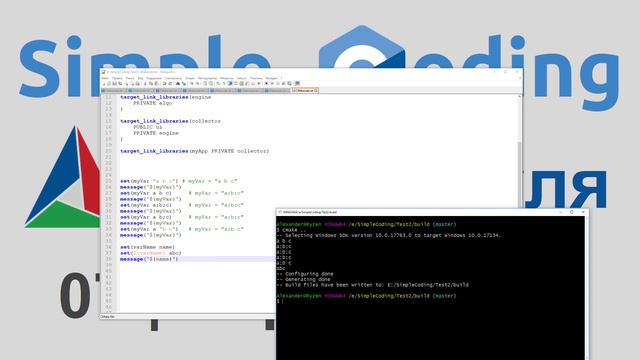Click the Zoom Out icon in Notepad++ toolbar
Image resolution: width=640 pixels, height=360 pixels.
(197, 83)
